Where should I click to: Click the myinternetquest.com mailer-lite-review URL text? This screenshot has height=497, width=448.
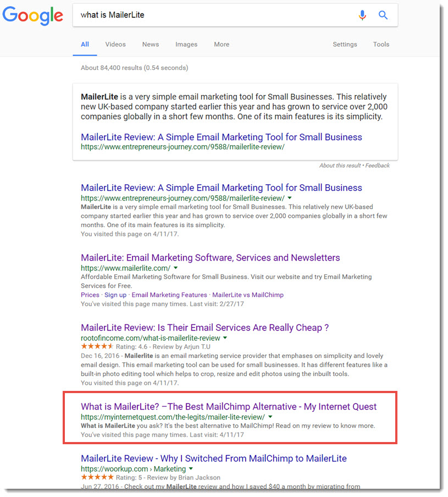(x=173, y=417)
